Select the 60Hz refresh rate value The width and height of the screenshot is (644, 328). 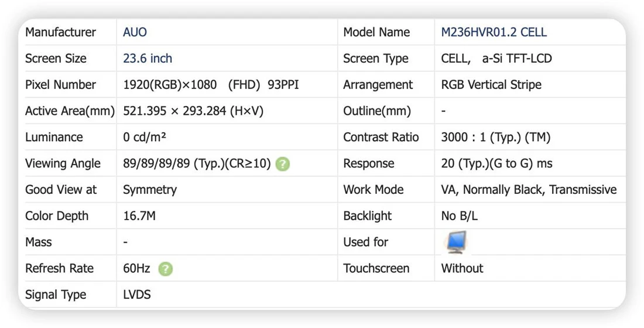click(136, 268)
